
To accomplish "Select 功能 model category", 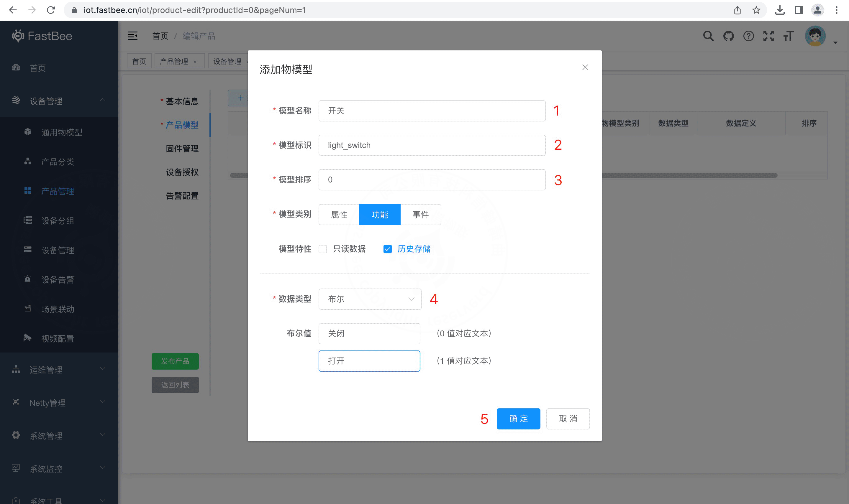I will point(380,214).
